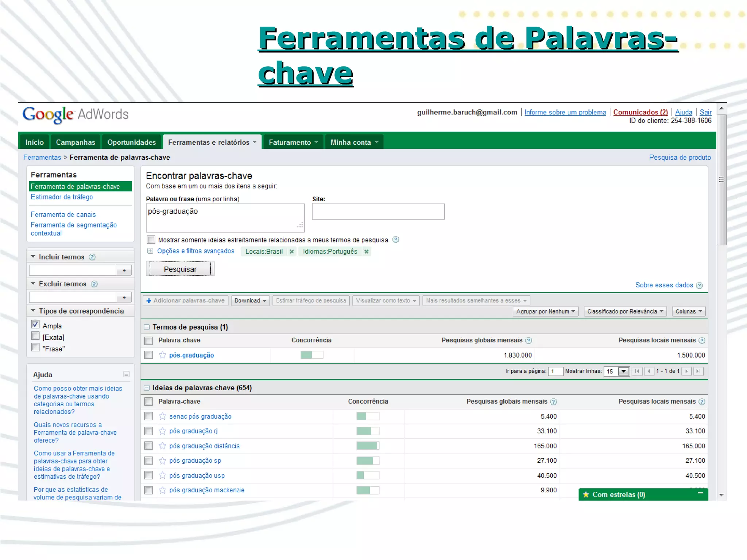Image resolution: width=747 pixels, height=560 pixels.
Task: Select all rows in Ideias de palavras-chave
Action: 148,401
